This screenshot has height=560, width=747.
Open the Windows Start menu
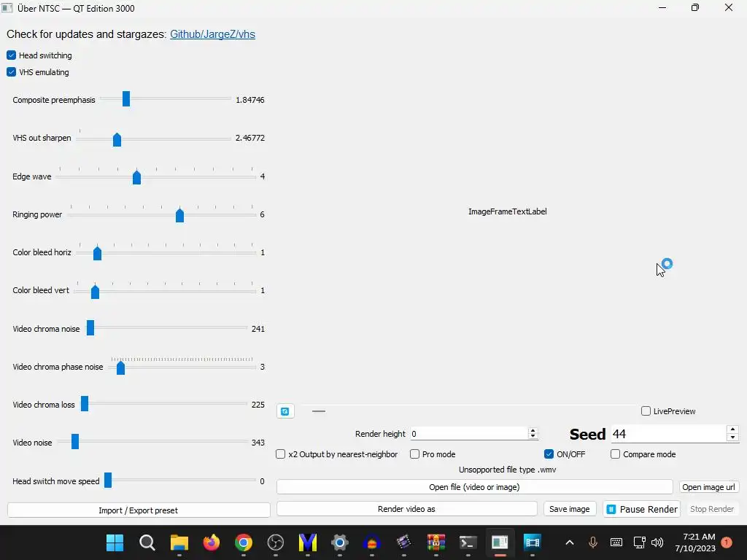(x=115, y=542)
